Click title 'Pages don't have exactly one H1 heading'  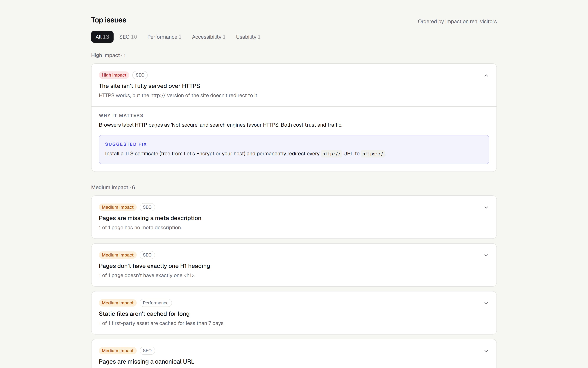(x=155, y=266)
